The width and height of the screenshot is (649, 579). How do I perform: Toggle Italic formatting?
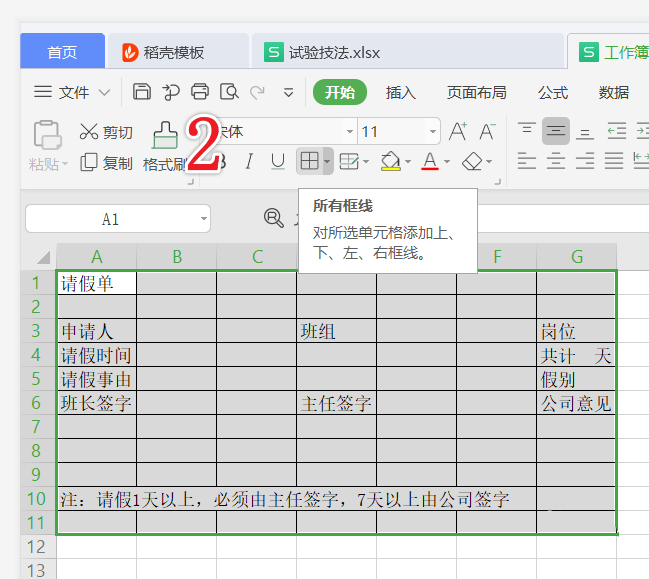(249, 161)
